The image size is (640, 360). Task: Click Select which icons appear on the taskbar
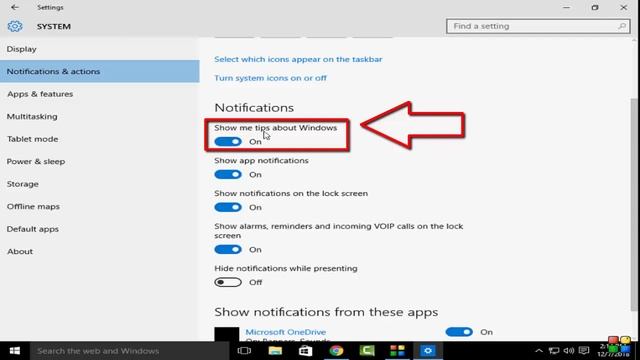298,59
